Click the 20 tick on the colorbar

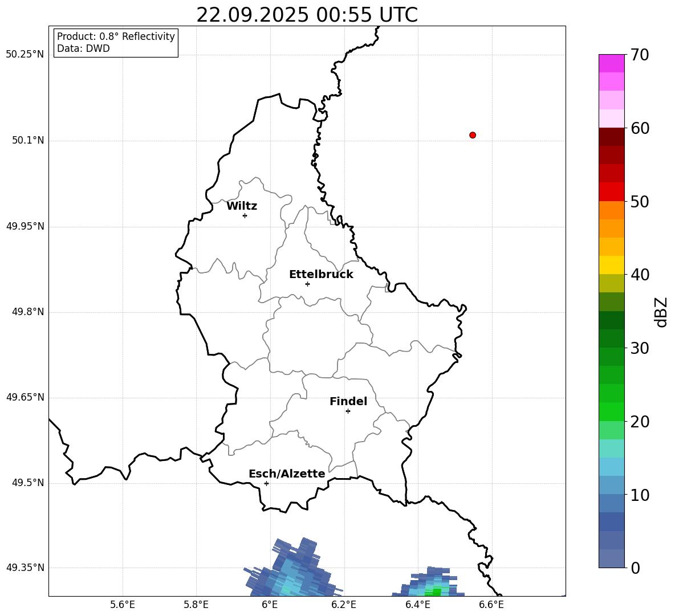pyautogui.click(x=640, y=422)
